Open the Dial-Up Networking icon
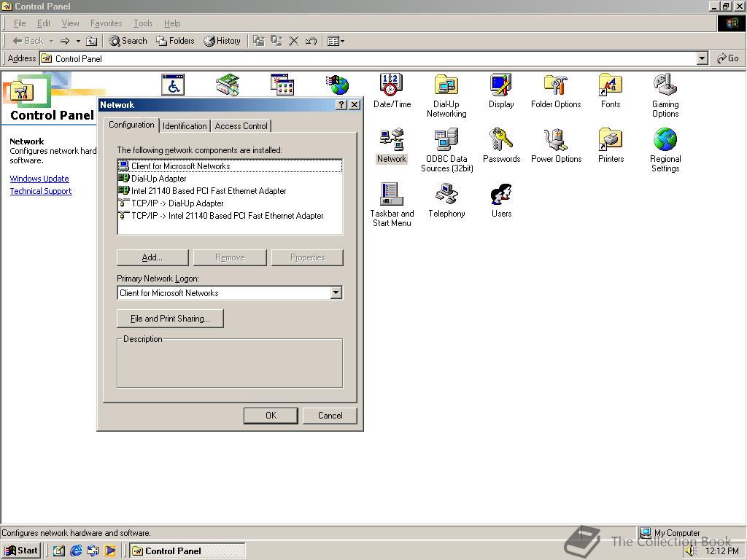 pos(446,96)
